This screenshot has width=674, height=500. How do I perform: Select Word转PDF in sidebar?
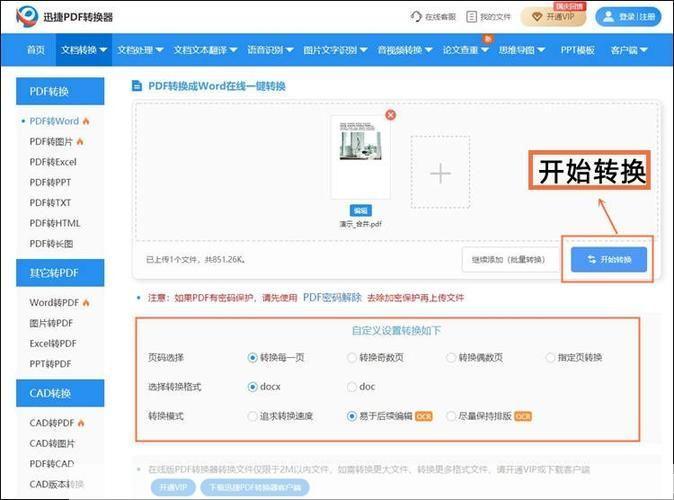[x=54, y=303]
